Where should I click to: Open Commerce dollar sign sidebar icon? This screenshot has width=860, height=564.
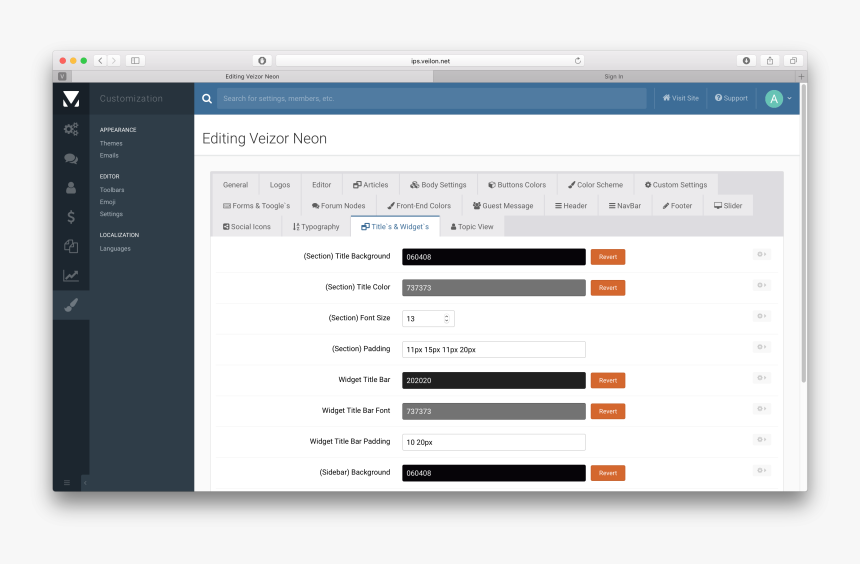71,217
